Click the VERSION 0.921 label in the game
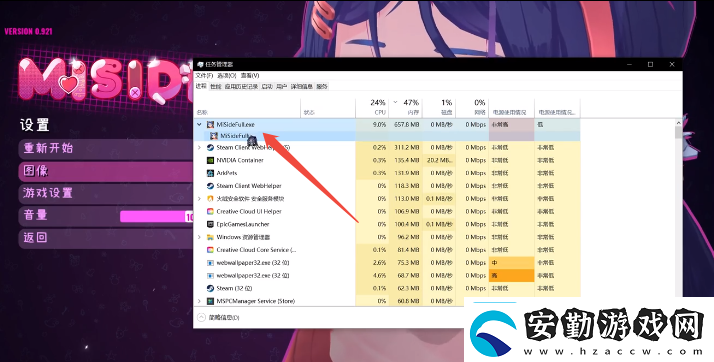Image resolution: width=714 pixels, height=362 pixels. pyautogui.click(x=28, y=31)
